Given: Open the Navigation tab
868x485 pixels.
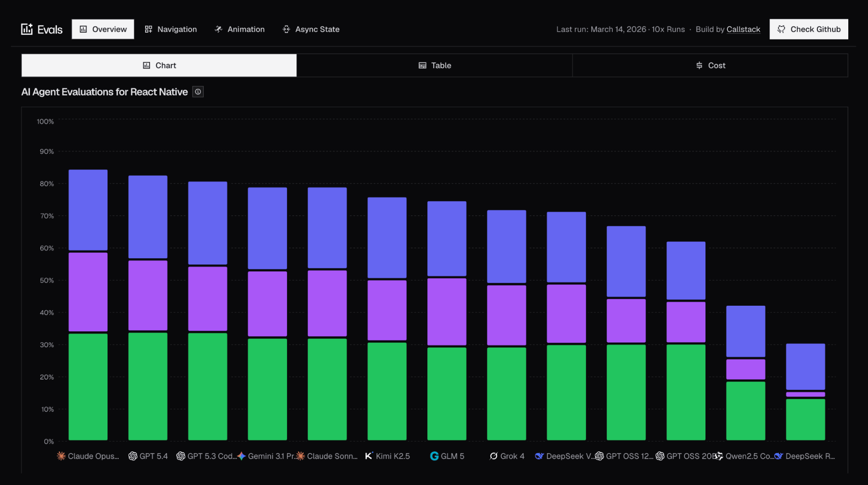Looking at the screenshot, I should coord(171,29).
